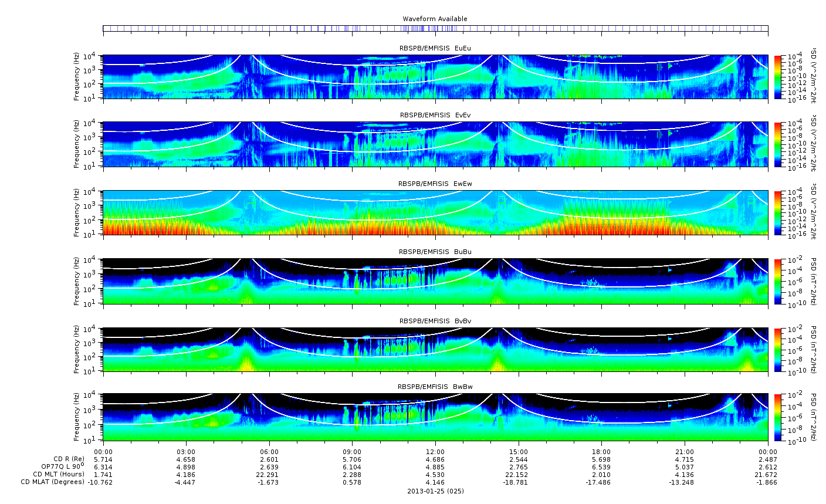Click the color bar beside the BwBw panel
Viewport: 826px width, 504px height.
pyautogui.click(x=778, y=417)
